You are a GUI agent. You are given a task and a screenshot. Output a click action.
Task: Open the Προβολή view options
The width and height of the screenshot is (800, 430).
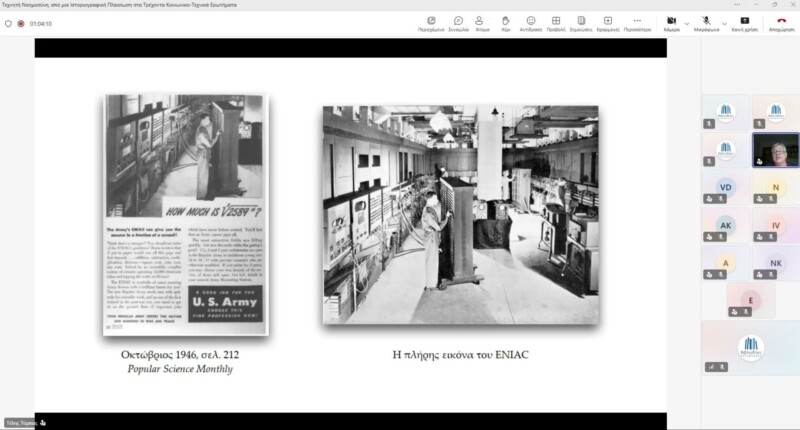click(x=556, y=23)
